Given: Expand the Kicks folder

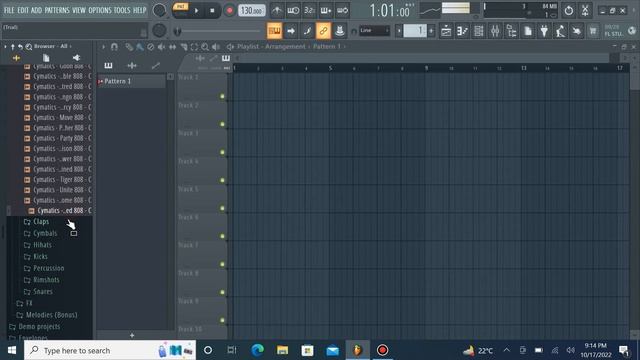Looking at the screenshot, I should [40, 256].
